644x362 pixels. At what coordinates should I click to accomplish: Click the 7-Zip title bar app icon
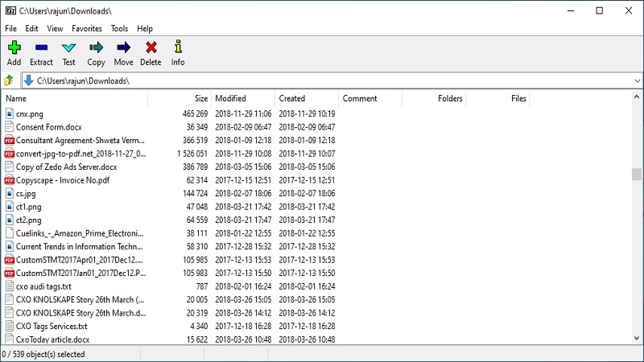coord(10,10)
